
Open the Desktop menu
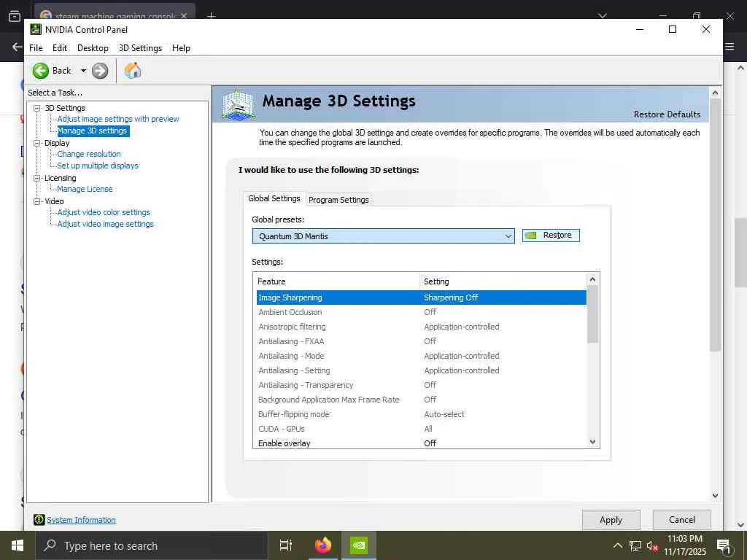93,48
